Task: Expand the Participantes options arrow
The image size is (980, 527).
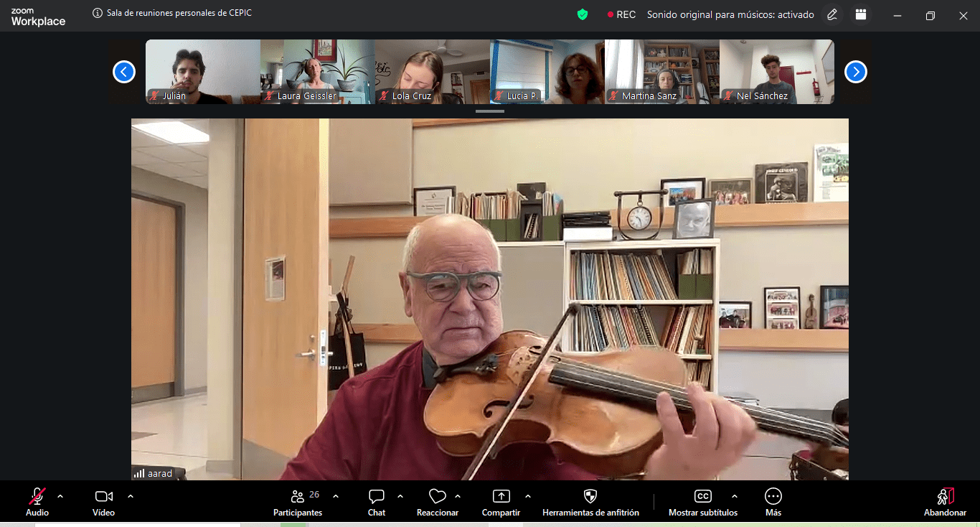Action: tap(336, 496)
